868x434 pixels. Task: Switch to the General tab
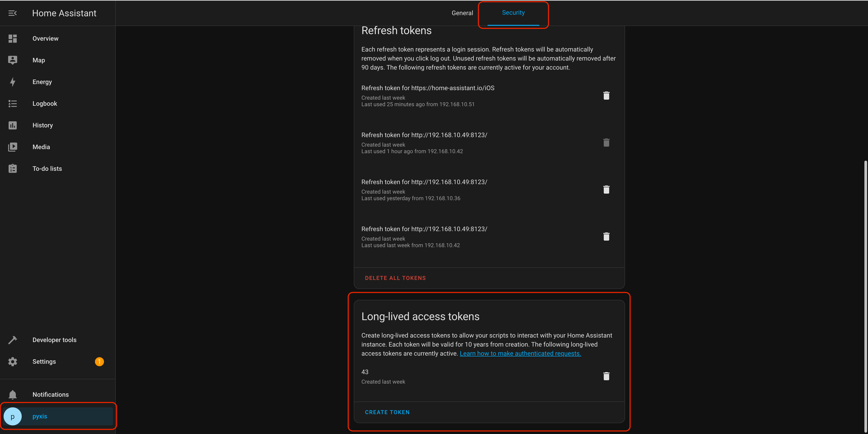462,13
